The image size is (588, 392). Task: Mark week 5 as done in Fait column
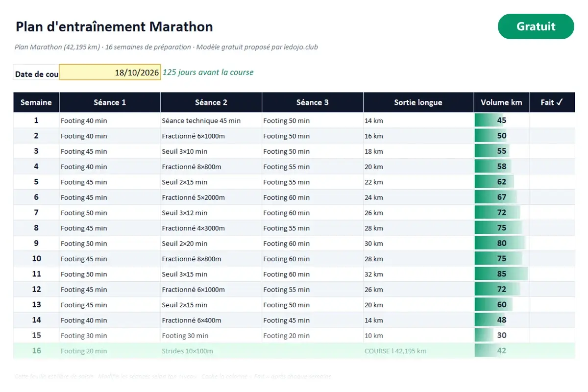tap(552, 182)
